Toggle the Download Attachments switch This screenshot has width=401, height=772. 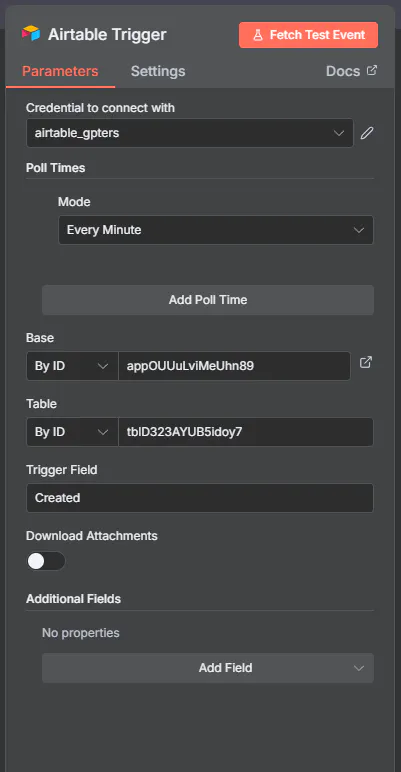46,561
